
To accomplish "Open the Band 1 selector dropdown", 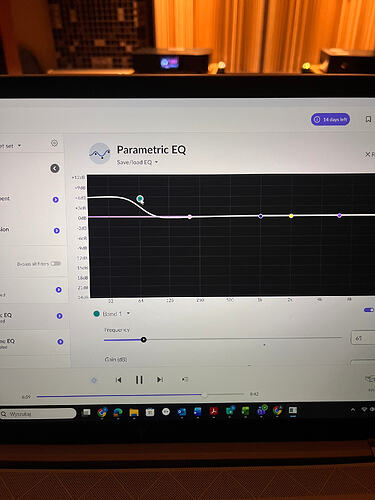I will (116, 314).
